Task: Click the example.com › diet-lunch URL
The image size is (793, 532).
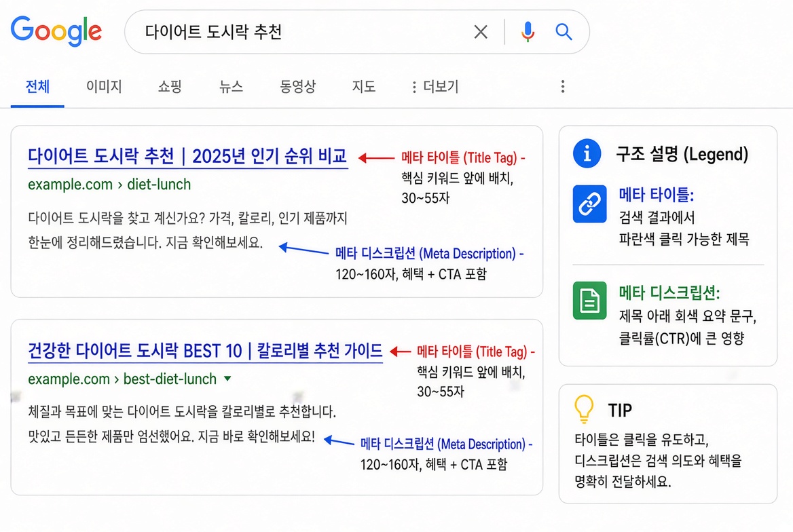Action: [109, 185]
